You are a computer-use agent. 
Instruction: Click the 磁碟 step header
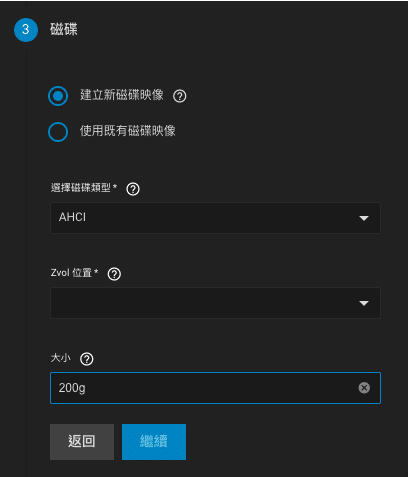[x=64, y=29]
